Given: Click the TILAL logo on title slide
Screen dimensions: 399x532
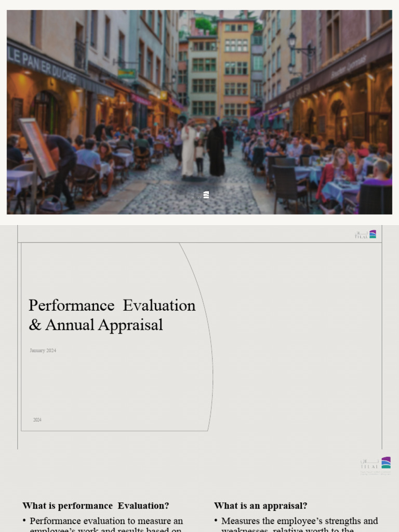Looking at the screenshot, I should click(365, 234).
